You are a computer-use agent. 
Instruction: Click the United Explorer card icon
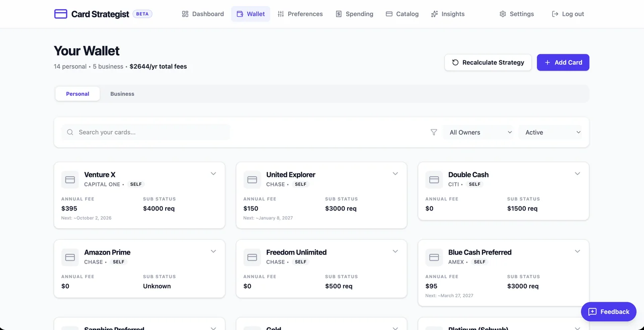click(x=252, y=180)
